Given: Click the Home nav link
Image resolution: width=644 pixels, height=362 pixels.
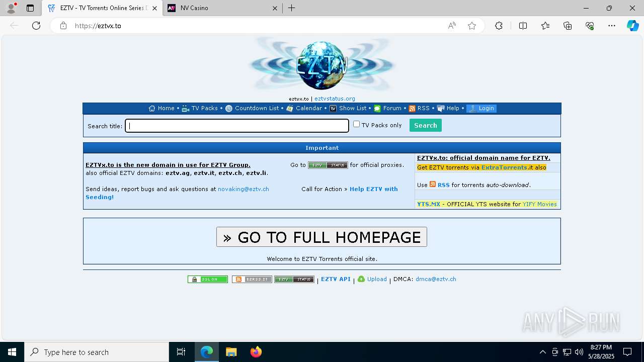Looking at the screenshot, I should (x=162, y=108).
